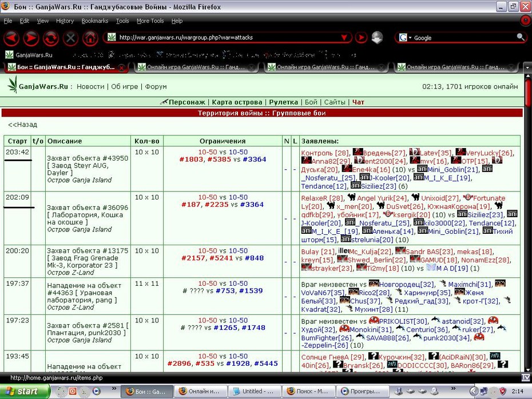
Task: Open the Карта острова link
Action: click(237, 102)
